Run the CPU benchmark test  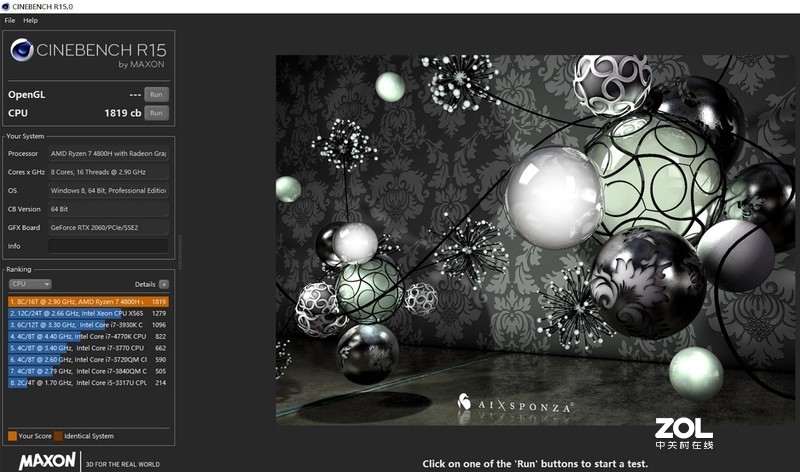tap(156, 113)
